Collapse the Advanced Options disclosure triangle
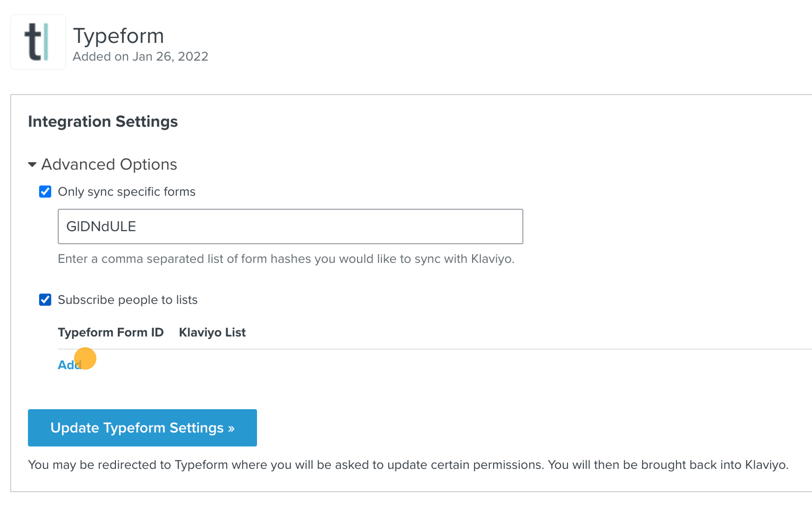This screenshot has height=508, width=812. (x=32, y=165)
